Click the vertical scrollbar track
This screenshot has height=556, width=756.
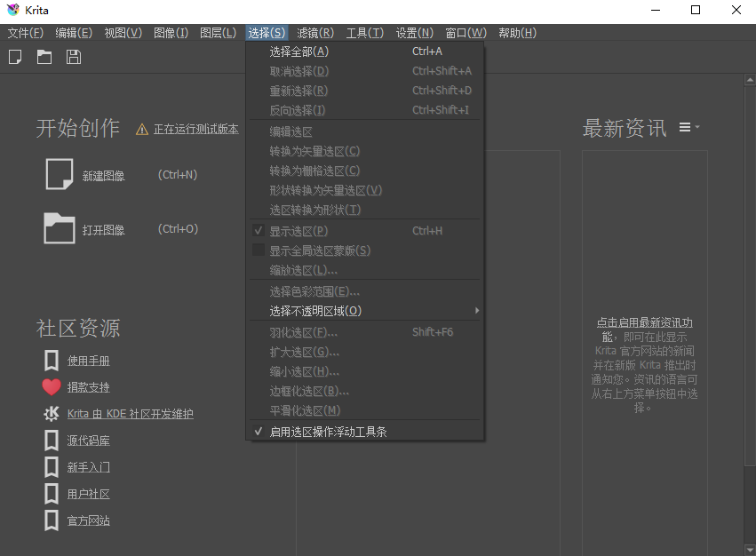(750, 504)
